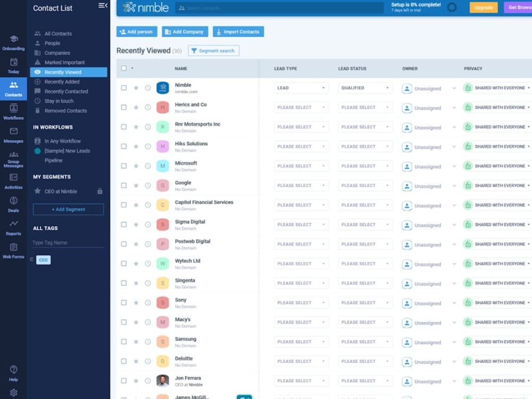This screenshot has width=532, height=399.
Task: Tick the select-all checkbox in the header
Action: coord(124,68)
